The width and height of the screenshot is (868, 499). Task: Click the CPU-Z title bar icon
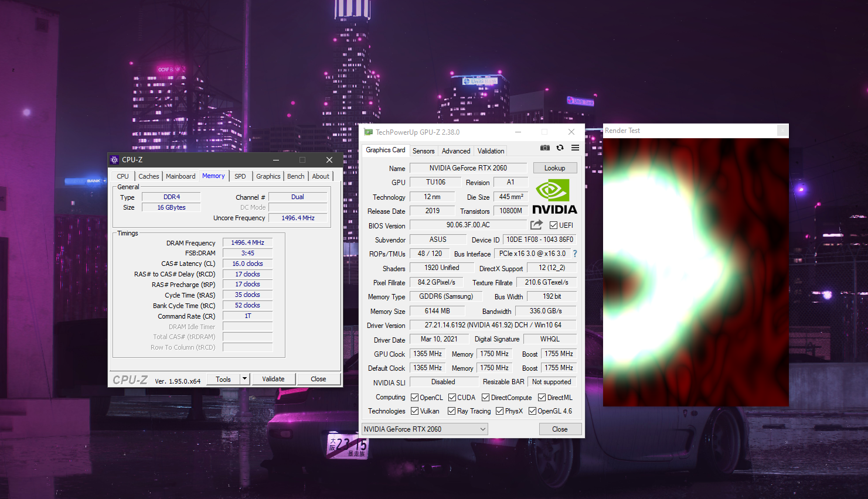click(x=115, y=159)
